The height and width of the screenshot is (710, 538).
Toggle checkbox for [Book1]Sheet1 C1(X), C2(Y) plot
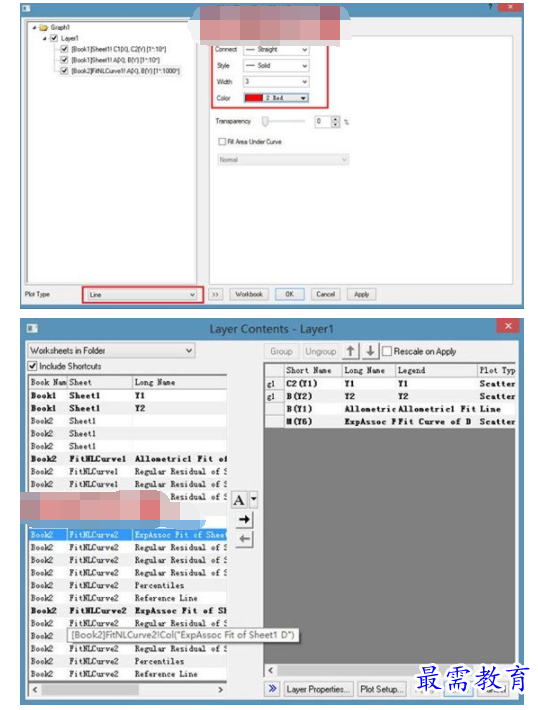click(64, 49)
